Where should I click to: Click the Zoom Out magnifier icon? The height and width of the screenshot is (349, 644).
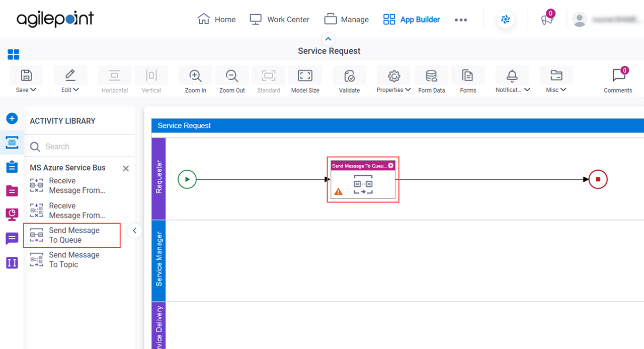pyautogui.click(x=232, y=76)
